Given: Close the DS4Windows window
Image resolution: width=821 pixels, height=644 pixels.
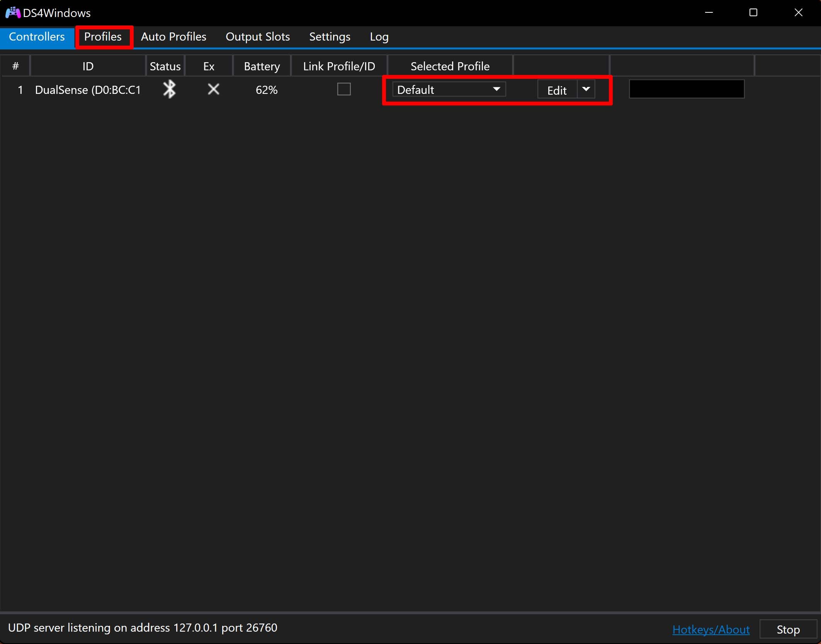Looking at the screenshot, I should click(799, 13).
